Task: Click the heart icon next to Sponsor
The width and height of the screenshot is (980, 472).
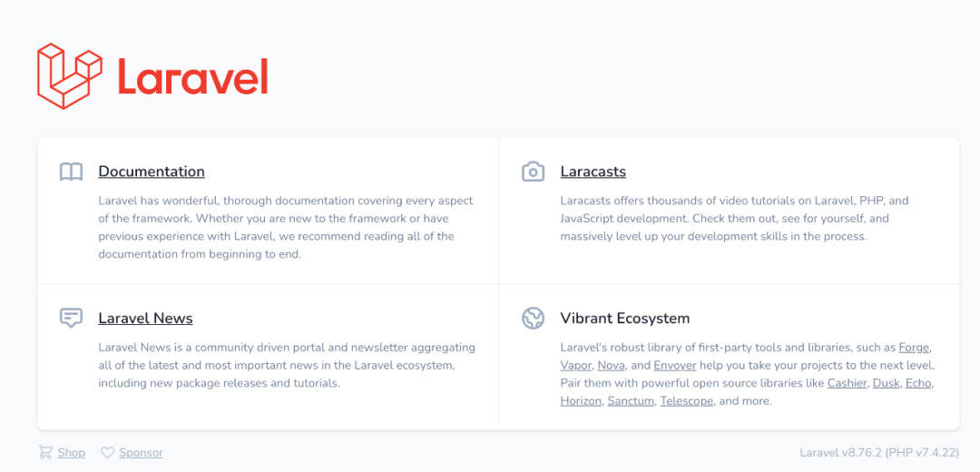Action: point(107,453)
